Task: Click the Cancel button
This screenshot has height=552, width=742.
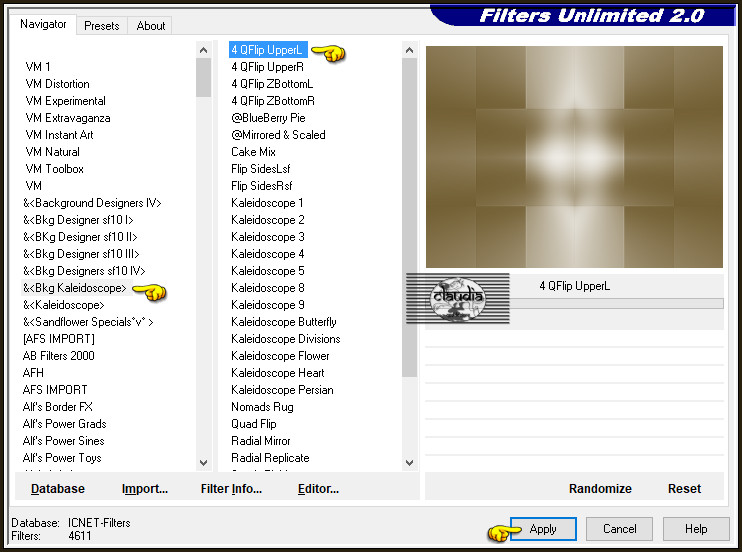Action: click(x=619, y=529)
